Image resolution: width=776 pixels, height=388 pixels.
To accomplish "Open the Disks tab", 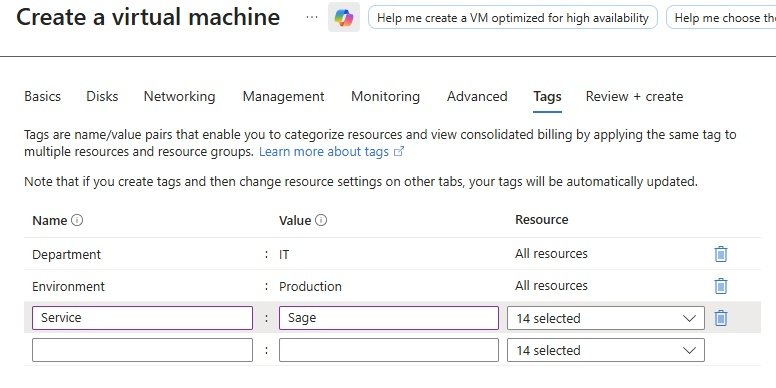I will (x=102, y=96).
